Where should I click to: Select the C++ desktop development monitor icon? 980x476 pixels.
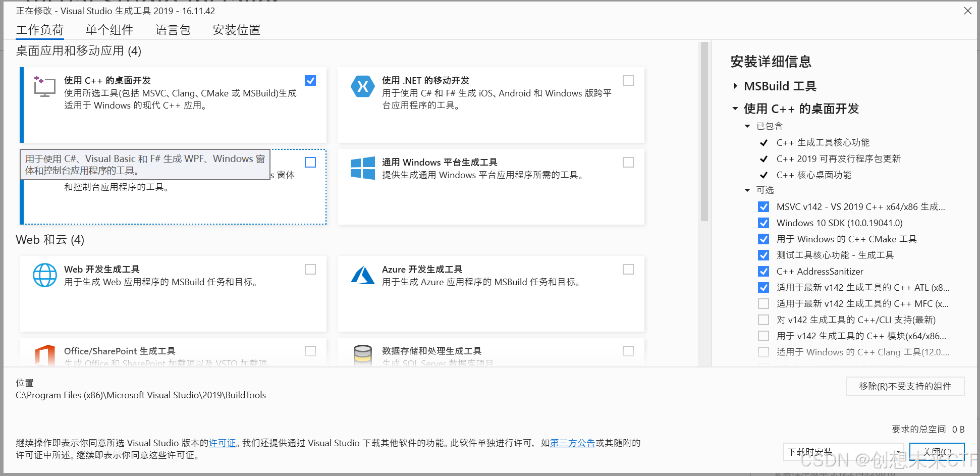tap(44, 86)
